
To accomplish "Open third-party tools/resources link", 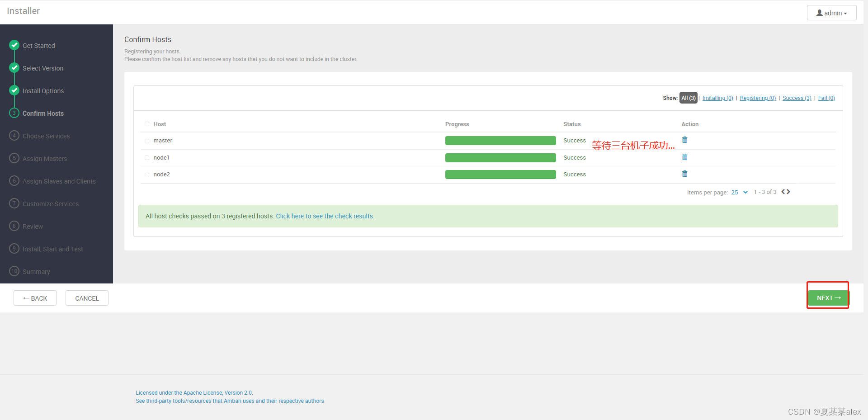I will pos(230,401).
